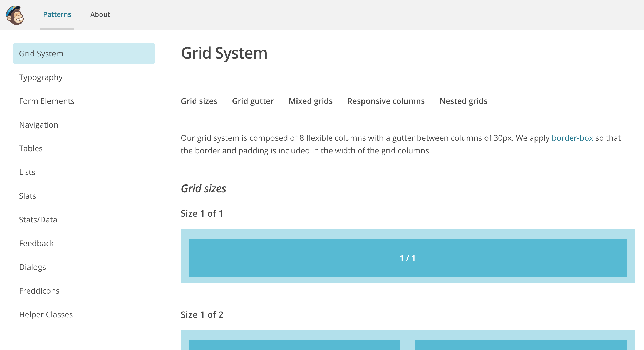Open Navigation in the sidebar
This screenshot has width=644, height=350.
[x=39, y=125]
